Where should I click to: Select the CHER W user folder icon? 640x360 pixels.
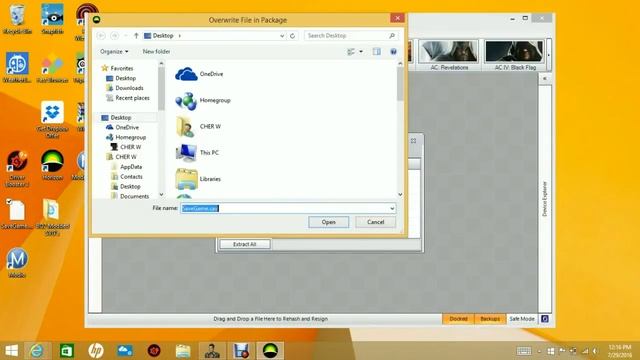pos(186,127)
